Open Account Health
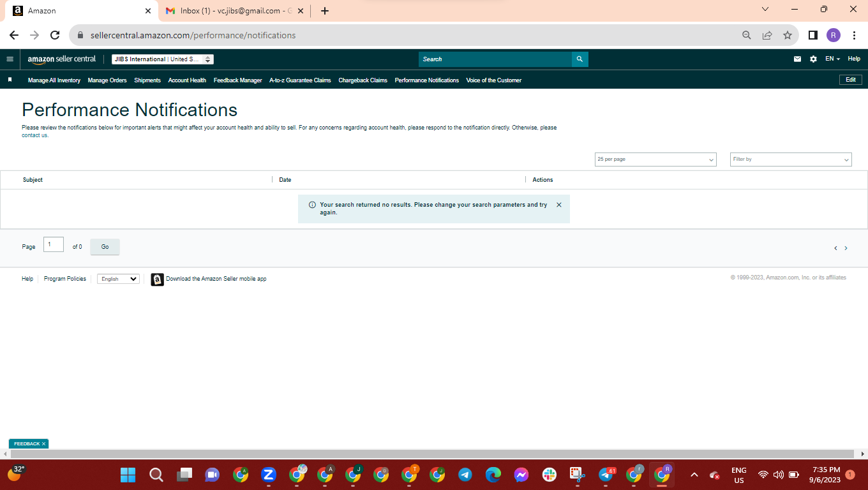This screenshot has width=868, height=490. [x=187, y=80]
